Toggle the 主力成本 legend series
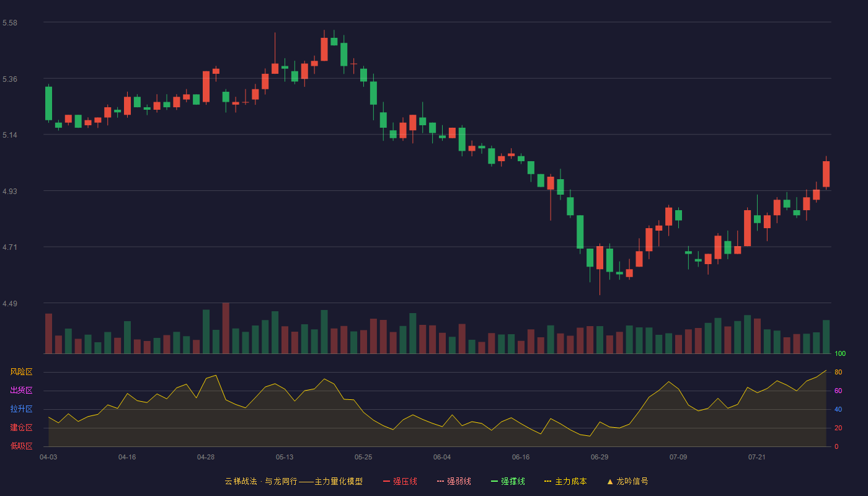 (x=565, y=481)
